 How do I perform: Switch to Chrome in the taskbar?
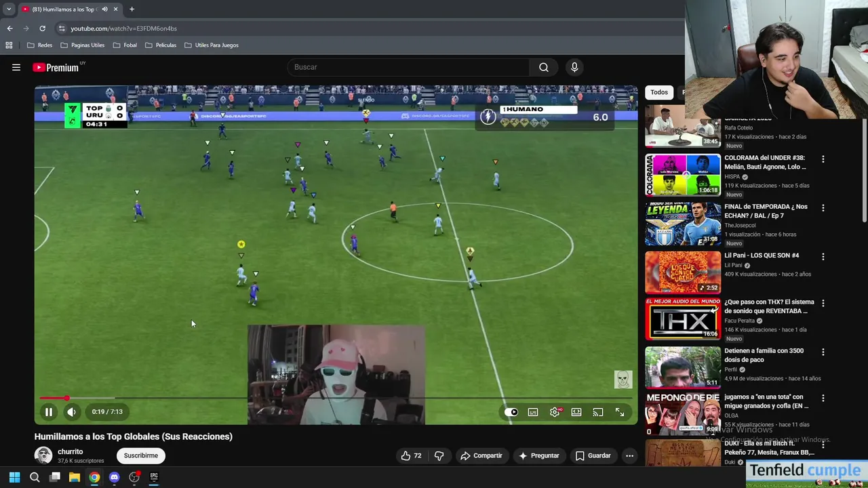tap(94, 477)
